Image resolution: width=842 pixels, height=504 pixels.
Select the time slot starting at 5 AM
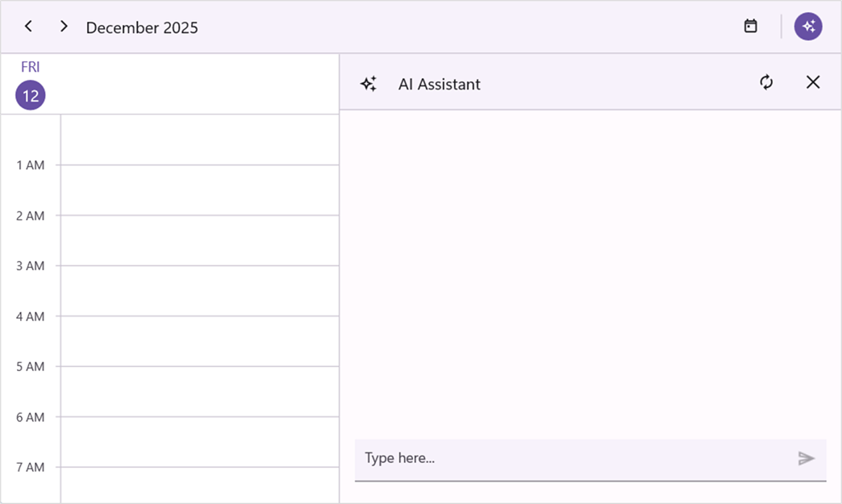200,392
